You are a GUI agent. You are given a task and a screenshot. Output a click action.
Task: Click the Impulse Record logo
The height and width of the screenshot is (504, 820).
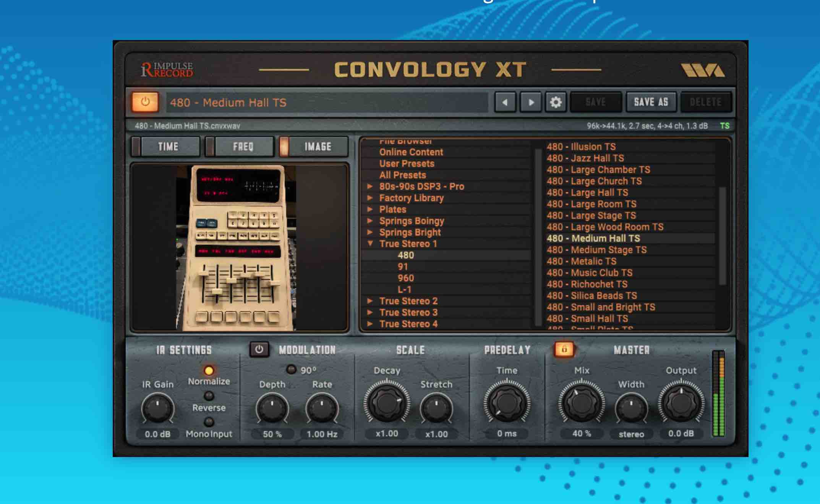[167, 69]
